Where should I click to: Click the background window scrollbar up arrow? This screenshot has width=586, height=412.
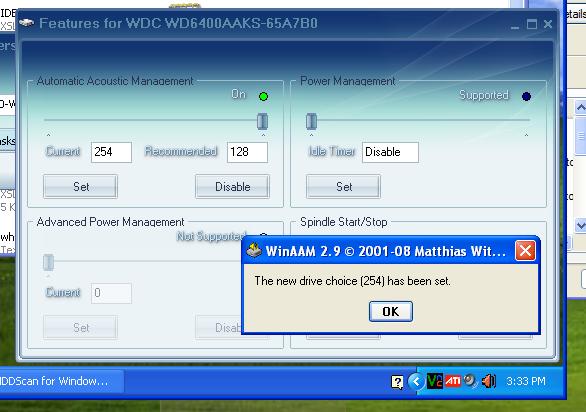pos(580,108)
